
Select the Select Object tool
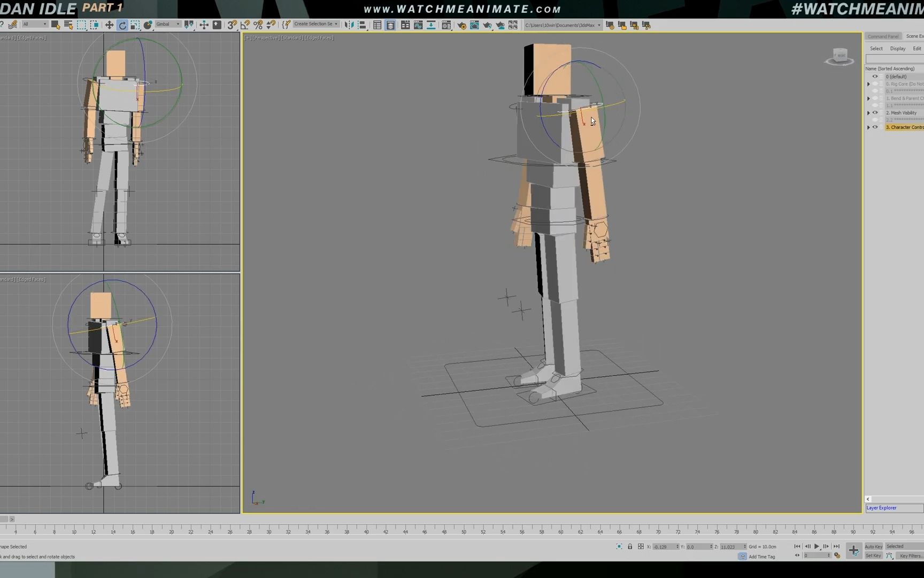click(x=55, y=25)
